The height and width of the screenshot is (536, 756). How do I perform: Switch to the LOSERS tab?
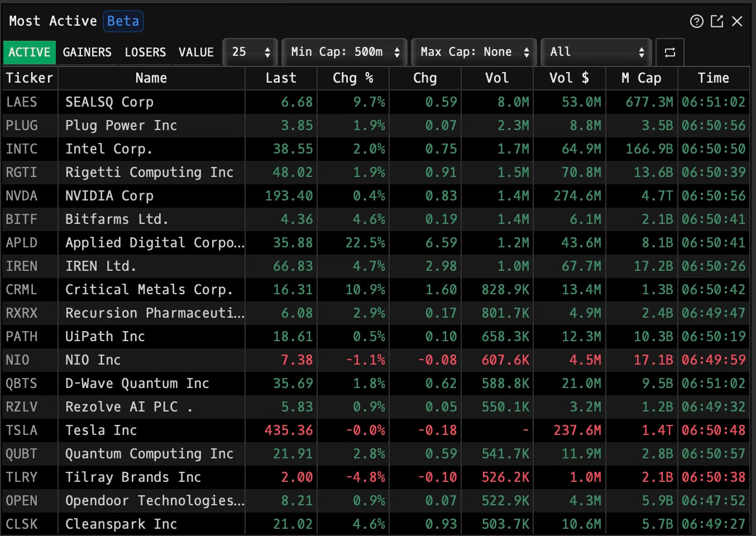(x=145, y=52)
